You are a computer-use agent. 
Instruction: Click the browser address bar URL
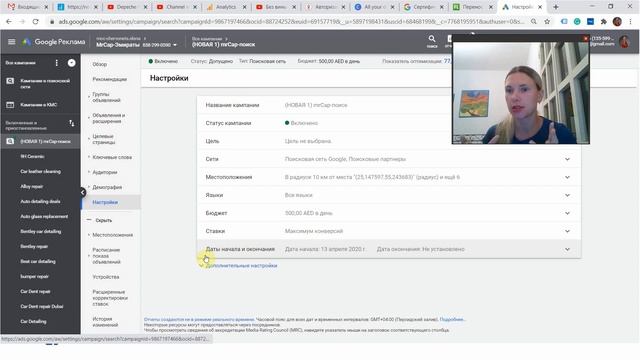(290, 22)
